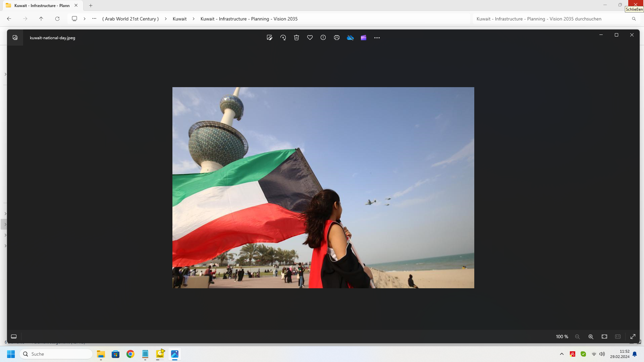Expand the chevron after Arab World 21st Century

click(166, 19)
